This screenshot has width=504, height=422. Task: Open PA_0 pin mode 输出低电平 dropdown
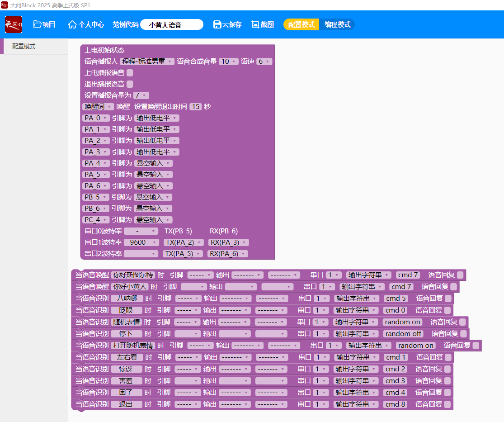pyautogui.click(x=156, y=118)
